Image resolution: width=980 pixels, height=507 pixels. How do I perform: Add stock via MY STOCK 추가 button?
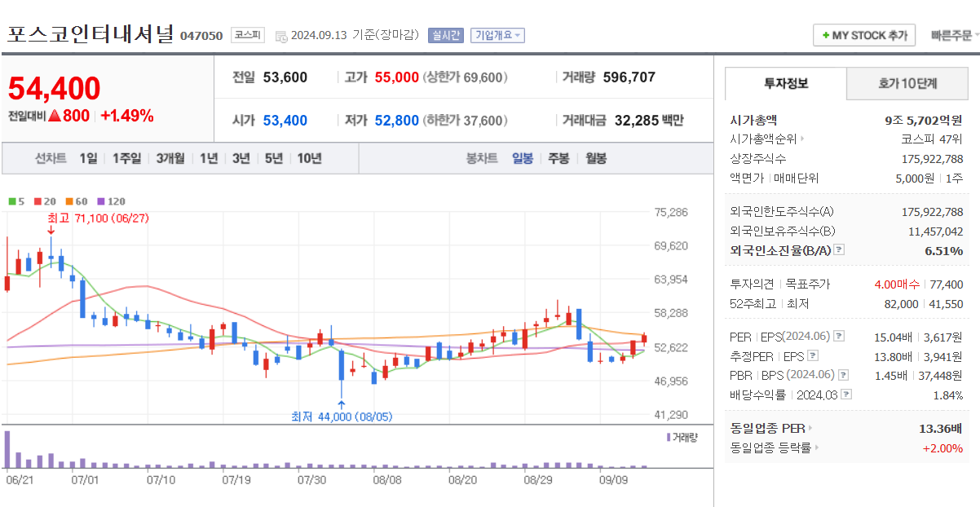click(864, 35)
